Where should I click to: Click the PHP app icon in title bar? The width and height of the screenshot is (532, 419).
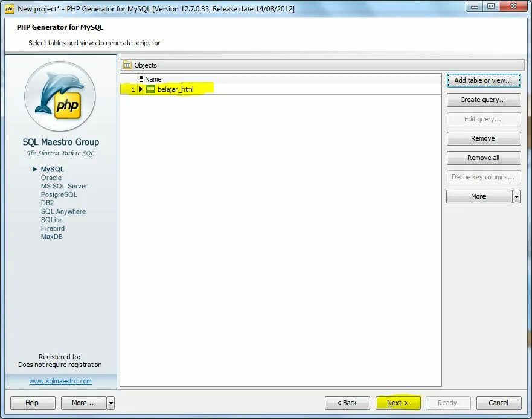[x=9, y=9]
